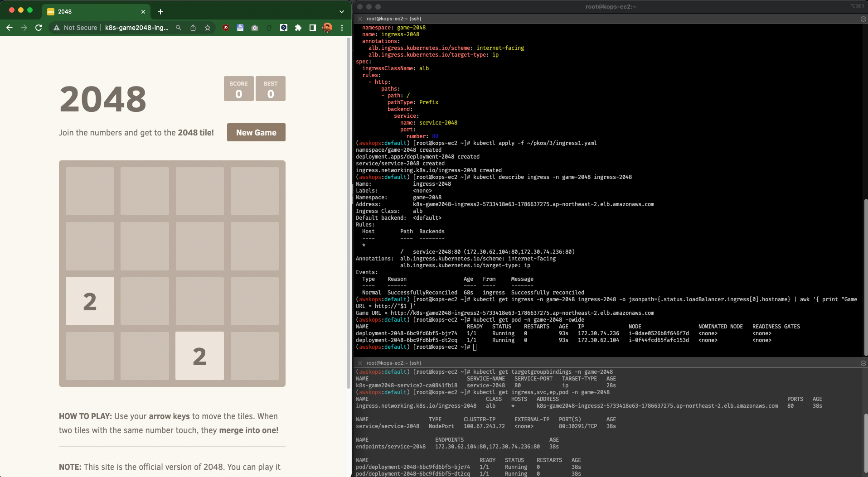Image resolution: width=868 pixels, height=477 pixels.
Task: Click 'k8s-game2048-service2-ca0841fb18' target group binding
Action: 407,385
